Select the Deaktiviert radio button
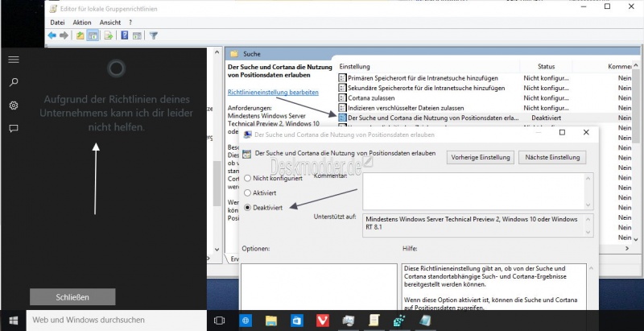Viewport: 644px width, 331px height. coord(247,208)
